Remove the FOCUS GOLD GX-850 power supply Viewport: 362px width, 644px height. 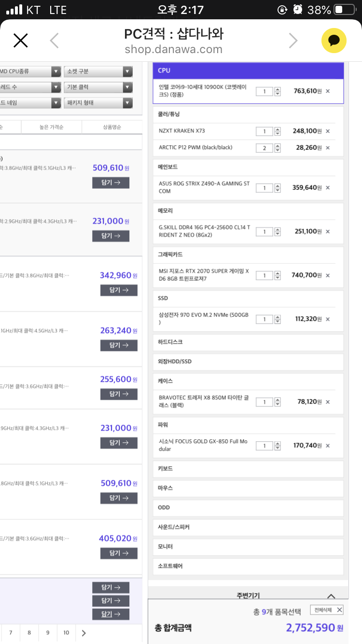point(328,446)
